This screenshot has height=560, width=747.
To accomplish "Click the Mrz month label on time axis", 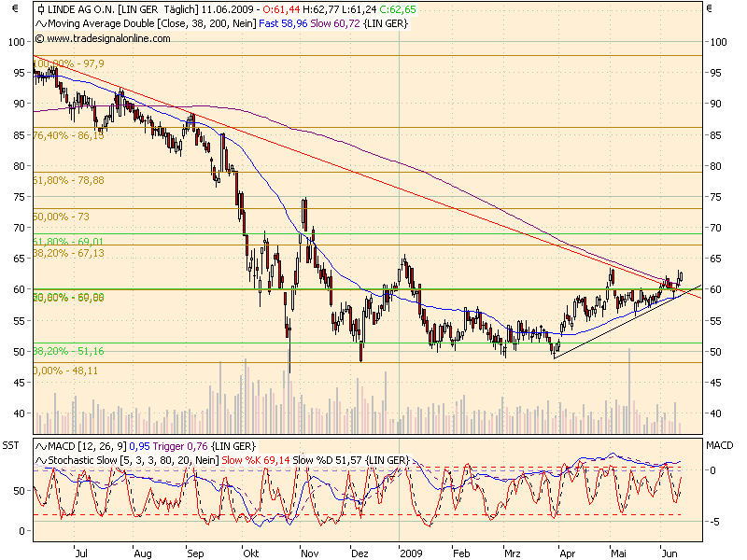I will [x=512, y=553].
